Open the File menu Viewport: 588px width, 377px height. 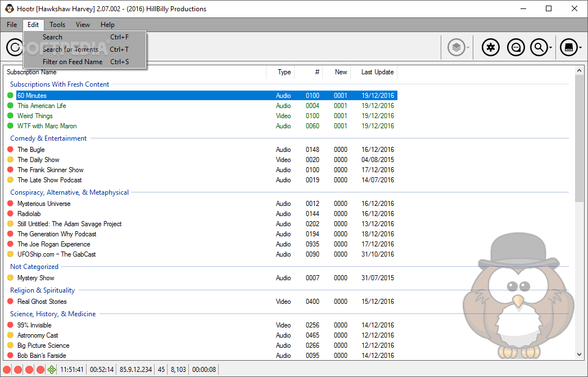click(x=12, y=25)
